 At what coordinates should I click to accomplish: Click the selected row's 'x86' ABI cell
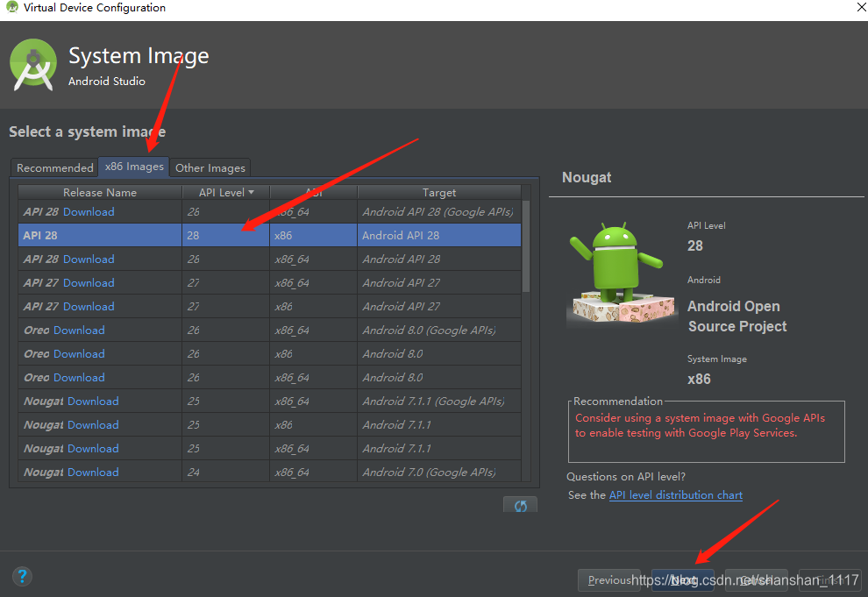point(313,235)
